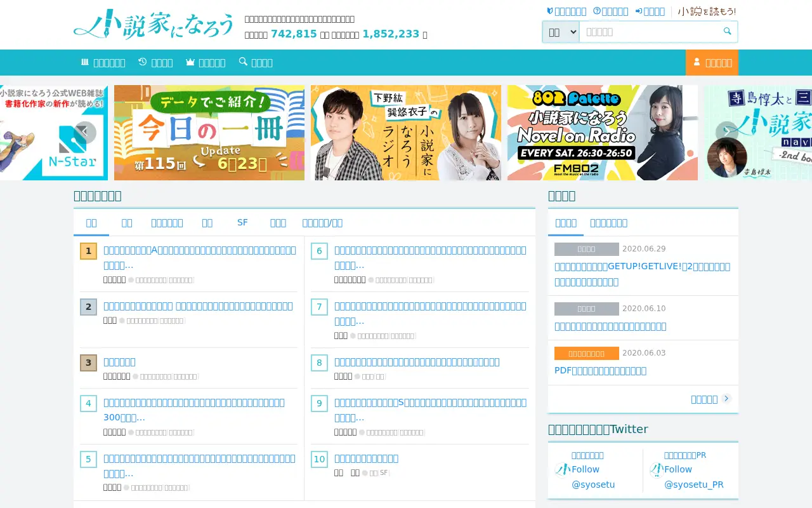Advance the banner carousel with the right arrow
Image resolution: width=812 pixels, height=508 pixels.
[x=726, y=132]
